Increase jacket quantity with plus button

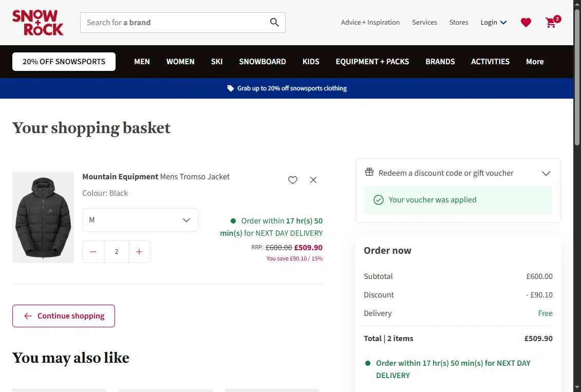(x=139, y=252)
